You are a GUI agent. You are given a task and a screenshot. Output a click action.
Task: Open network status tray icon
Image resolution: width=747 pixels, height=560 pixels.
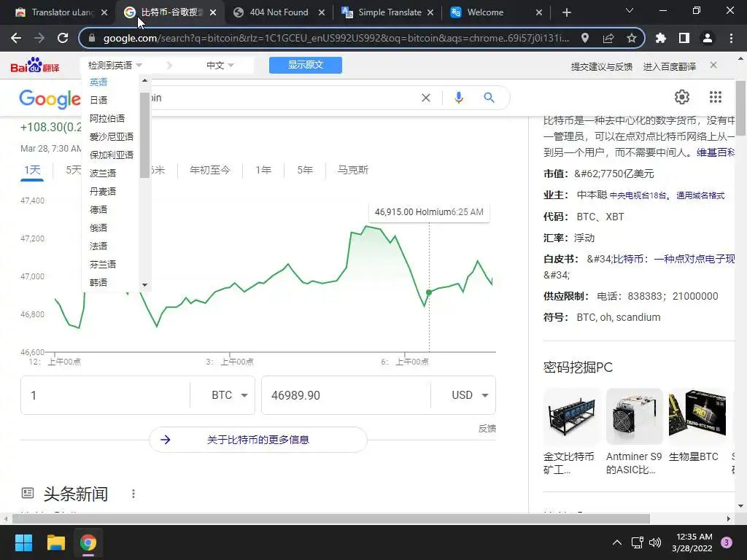point(637,542)
